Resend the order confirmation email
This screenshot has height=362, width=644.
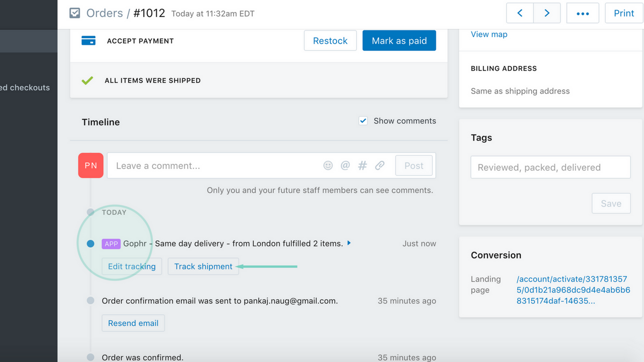(133, 323)
